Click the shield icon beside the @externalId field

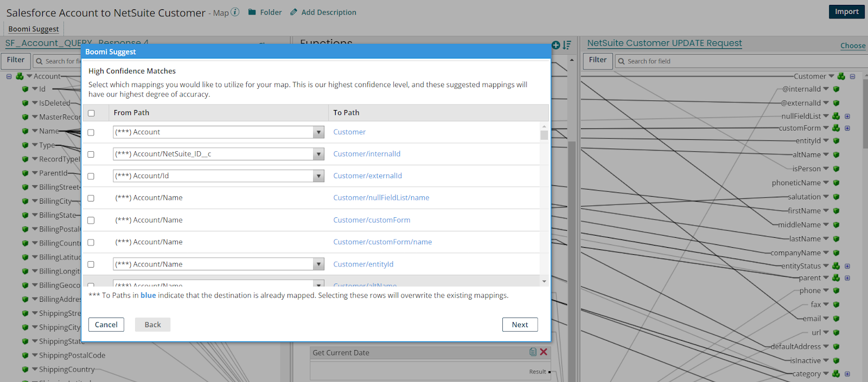836,103
